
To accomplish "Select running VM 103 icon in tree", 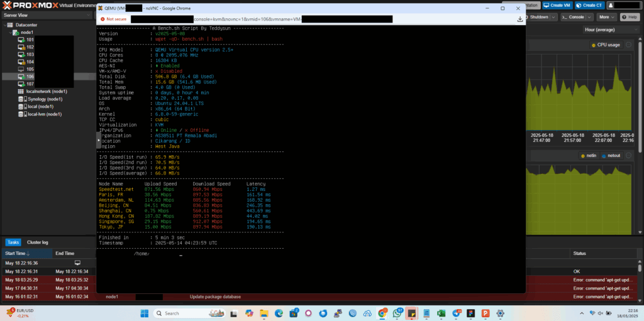I will coord(21,55).
